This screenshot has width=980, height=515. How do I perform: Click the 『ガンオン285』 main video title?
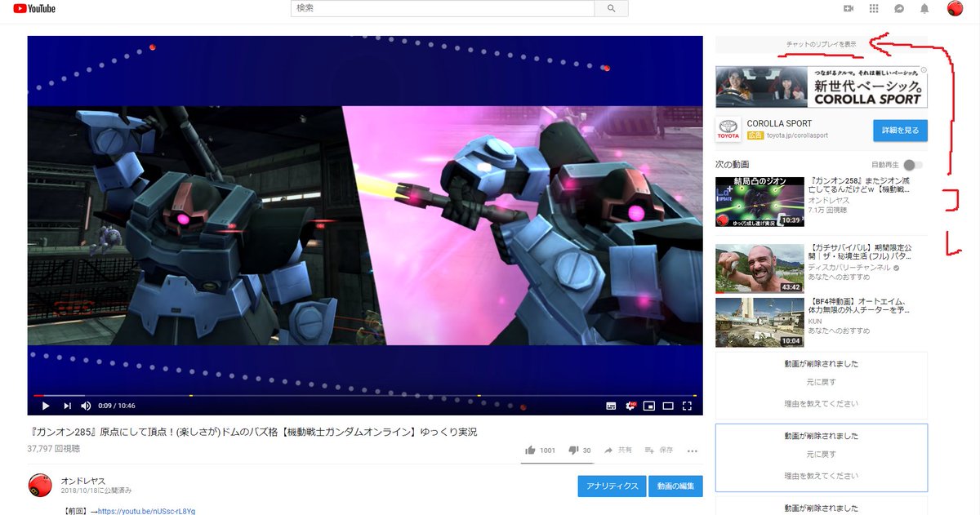[x=252, y=432]
